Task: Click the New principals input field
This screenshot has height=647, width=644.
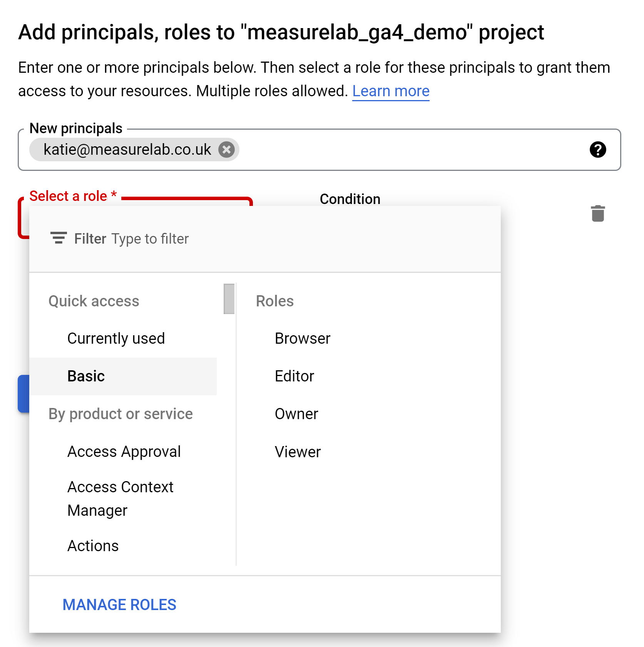Action: point(346,150)
